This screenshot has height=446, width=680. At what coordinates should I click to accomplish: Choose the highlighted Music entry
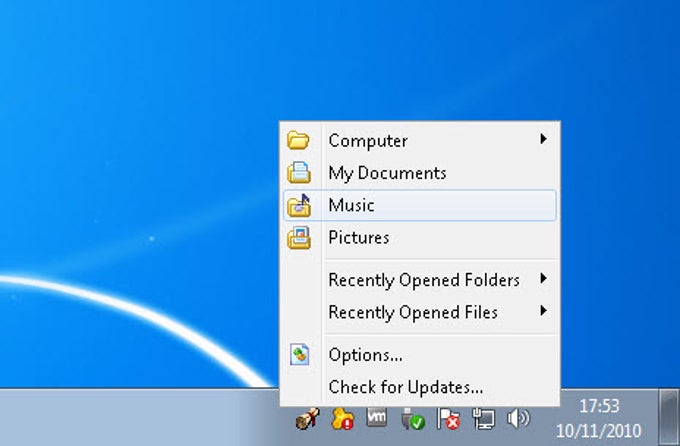420,205
